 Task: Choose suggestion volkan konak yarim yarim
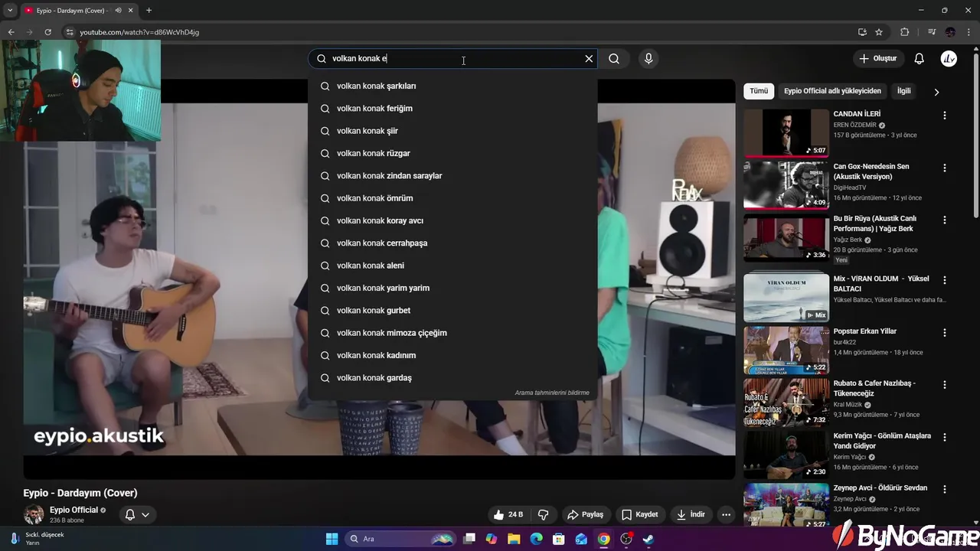click(452, 288)
